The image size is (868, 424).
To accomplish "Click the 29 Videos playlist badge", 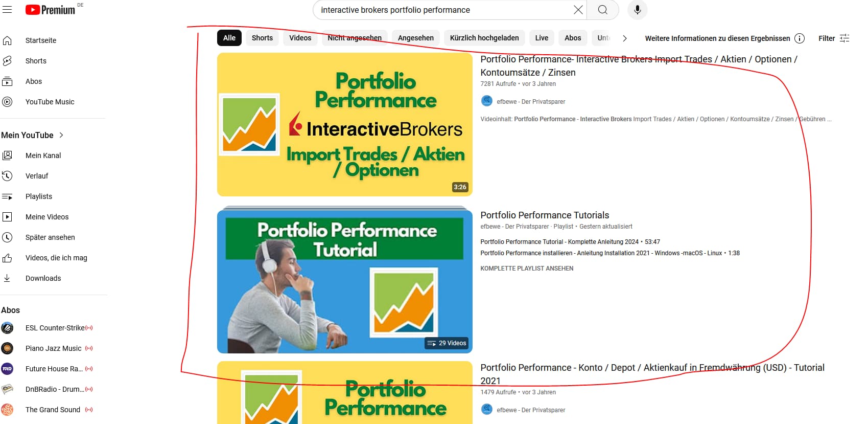I will [x=447, y=343].
